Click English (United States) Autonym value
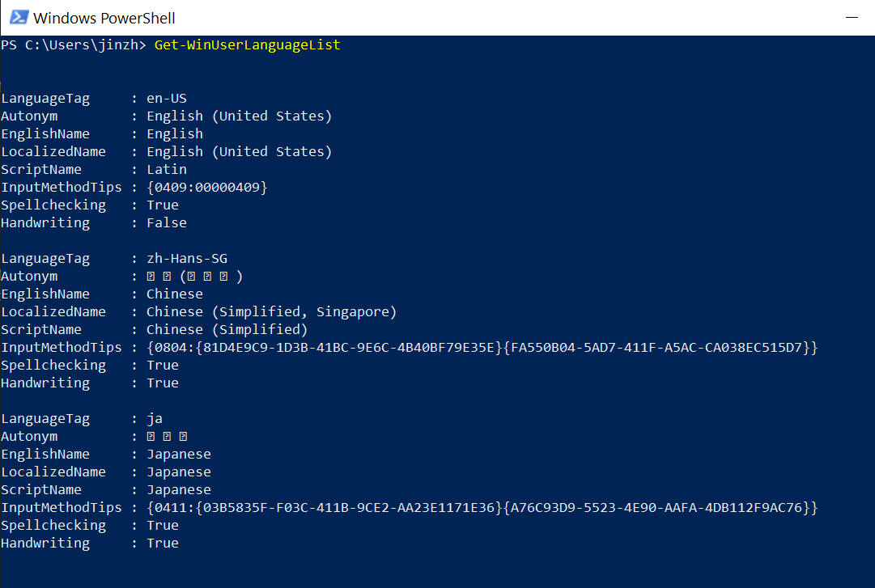This screenshot has height=588, width=875. 240,116
